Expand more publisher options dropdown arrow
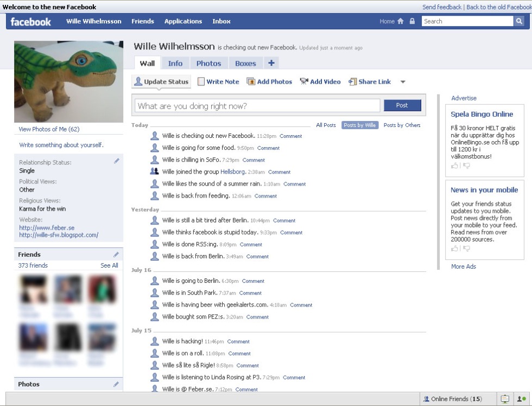This screenshot has width=532, height=406. click(x=403, y=82)
